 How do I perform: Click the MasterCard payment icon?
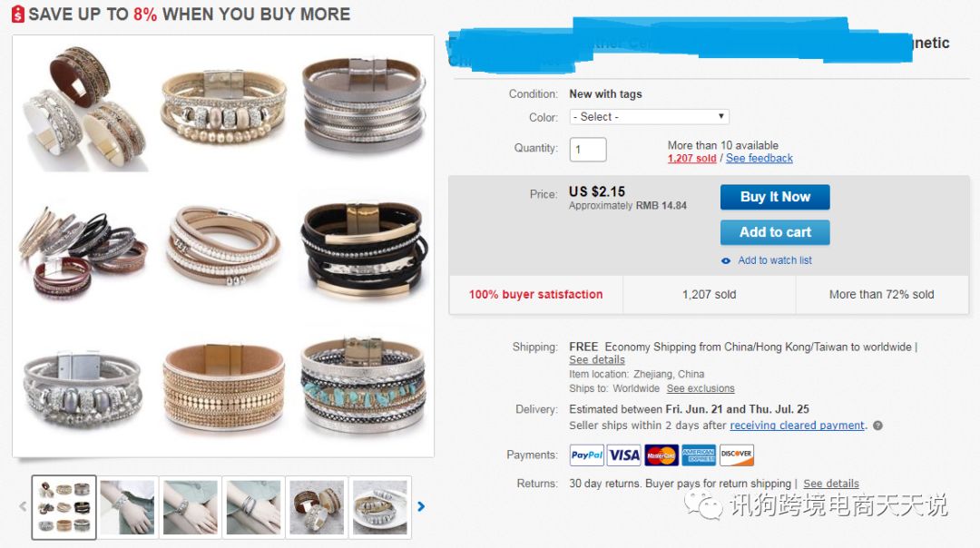tap(661, 455)
